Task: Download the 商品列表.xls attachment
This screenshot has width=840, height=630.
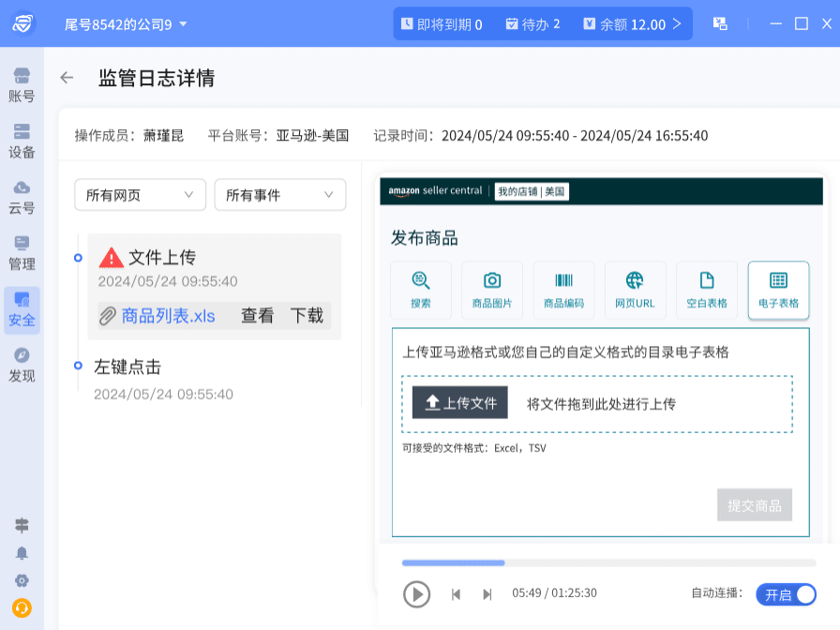Action: [x=307, y=317]
